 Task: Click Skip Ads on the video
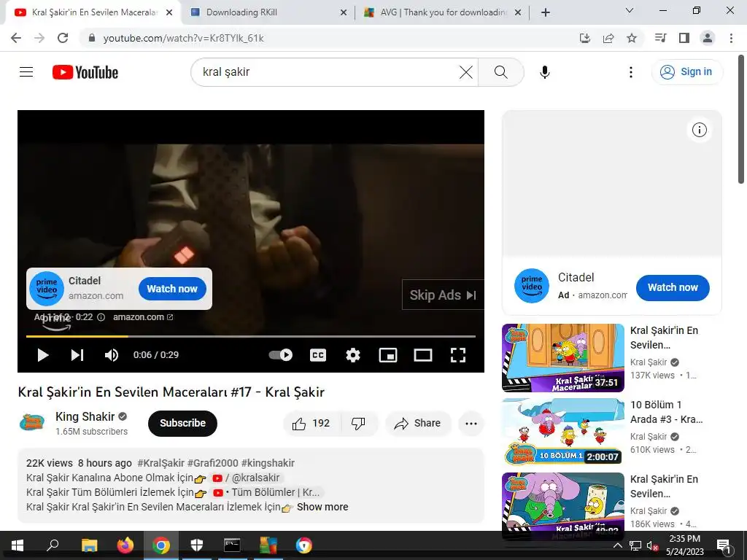pos(443,295)
